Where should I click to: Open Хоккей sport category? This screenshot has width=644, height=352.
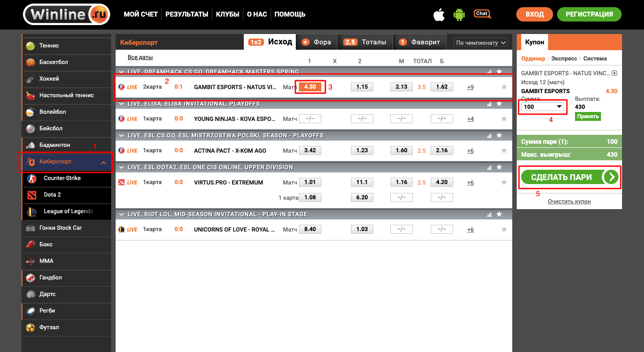pos(66,79)
